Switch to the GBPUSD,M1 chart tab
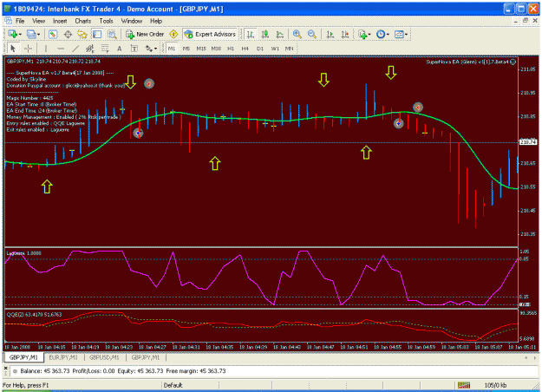The height and width of the screenshot is (392, 542). 104,357
